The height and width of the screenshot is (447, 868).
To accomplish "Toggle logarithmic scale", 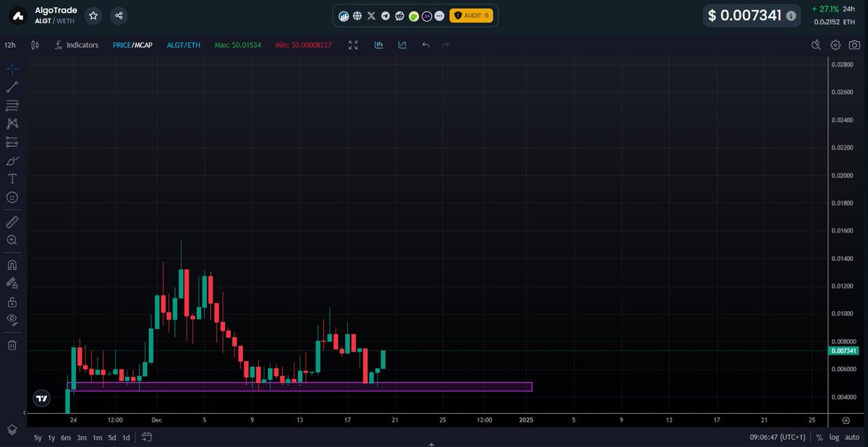I will [834, 438].
